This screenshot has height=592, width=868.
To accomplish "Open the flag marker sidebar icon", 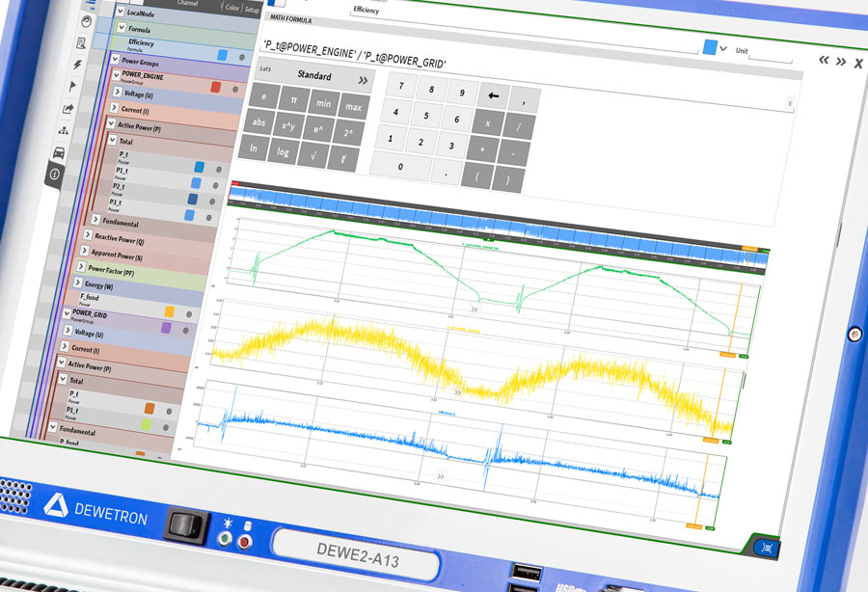I will (72, 87).
